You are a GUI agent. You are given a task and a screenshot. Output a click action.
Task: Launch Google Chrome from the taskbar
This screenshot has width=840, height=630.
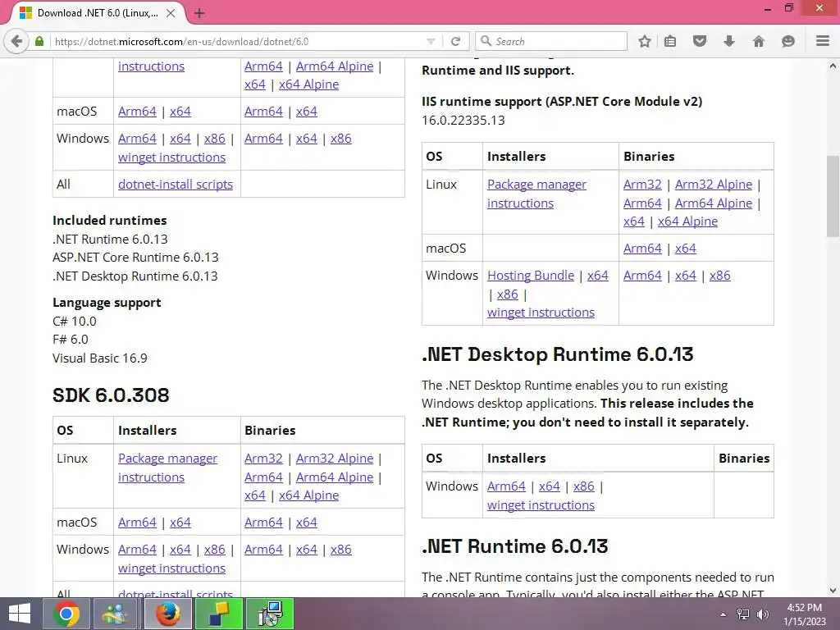[66, 614]
